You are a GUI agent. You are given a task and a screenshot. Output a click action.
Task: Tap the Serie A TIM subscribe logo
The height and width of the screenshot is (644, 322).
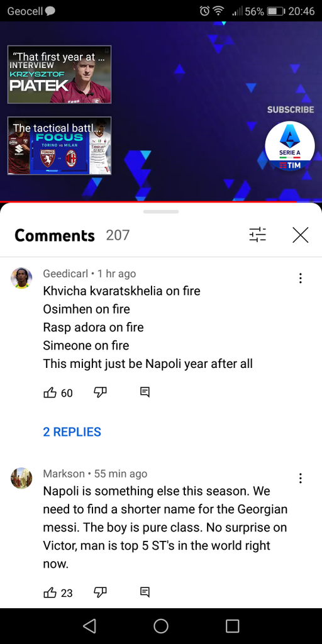290,146
